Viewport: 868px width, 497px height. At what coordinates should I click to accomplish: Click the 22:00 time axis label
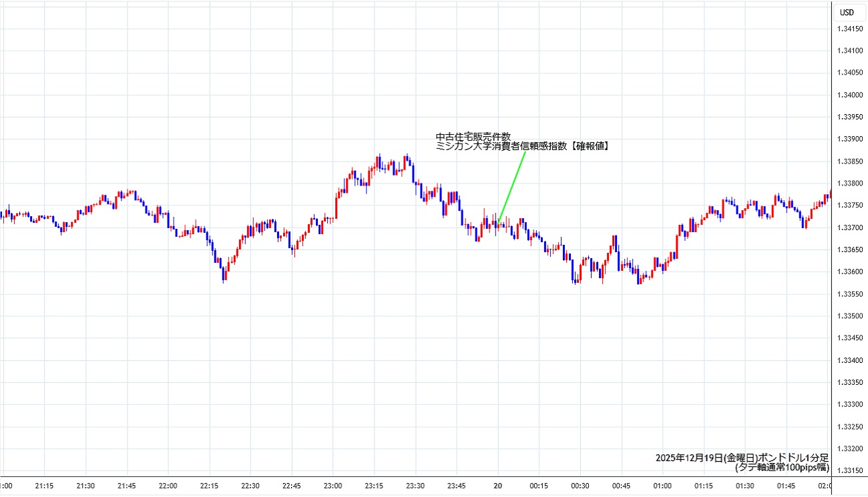point(168,486)
